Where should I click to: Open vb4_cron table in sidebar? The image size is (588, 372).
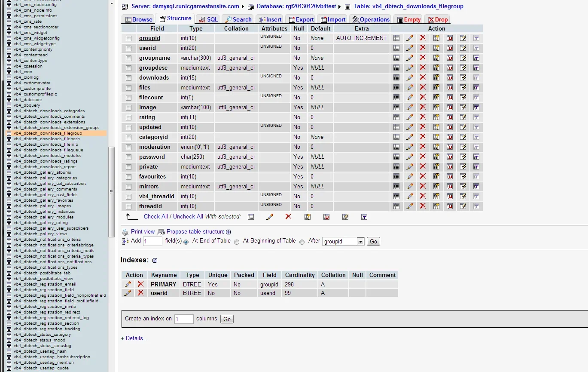point(22,72)
